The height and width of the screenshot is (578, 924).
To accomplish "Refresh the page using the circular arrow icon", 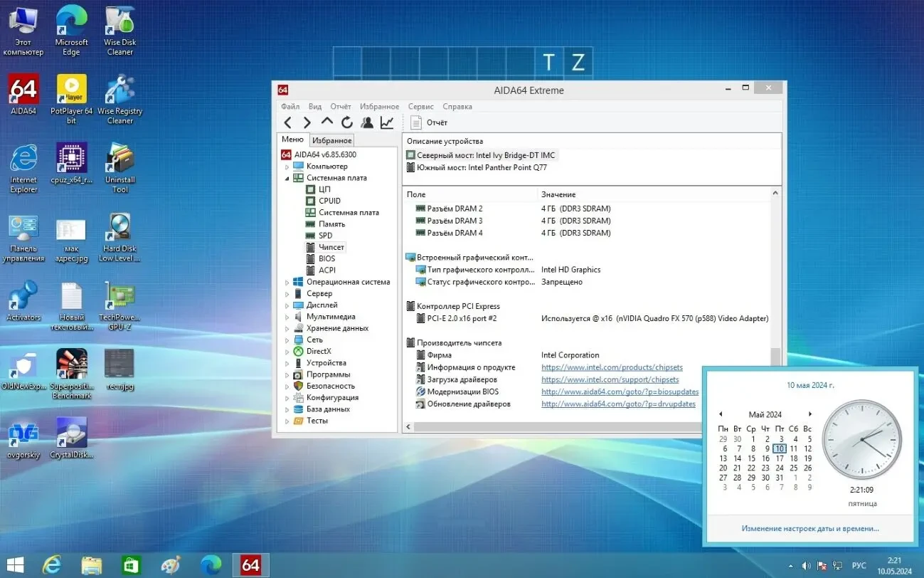I will pyautogui.click(x=347, y=122).
